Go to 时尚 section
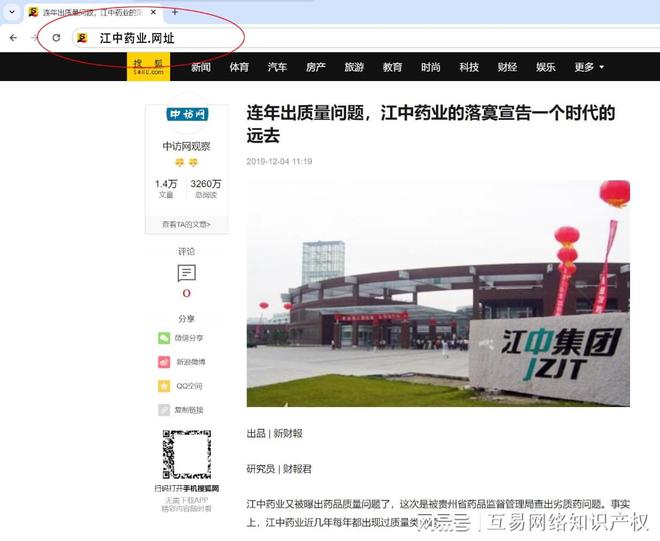This screenshot has width=660, height=541. pos(431,67)
